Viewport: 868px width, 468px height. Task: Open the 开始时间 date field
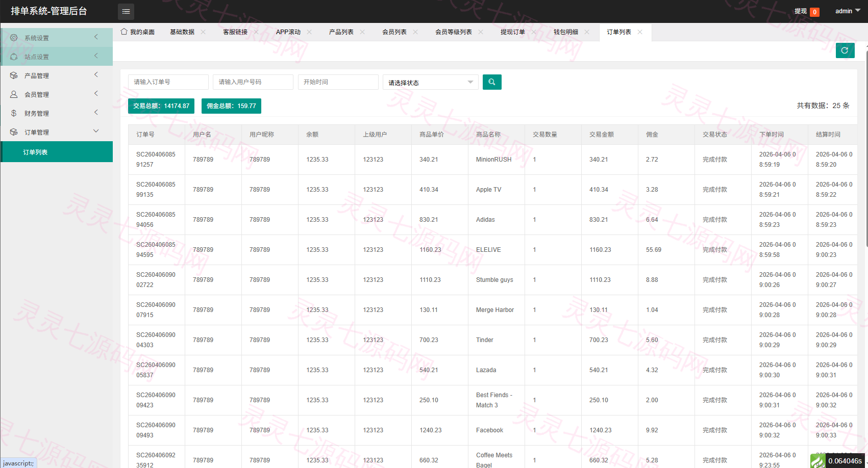tap(338, 82)
